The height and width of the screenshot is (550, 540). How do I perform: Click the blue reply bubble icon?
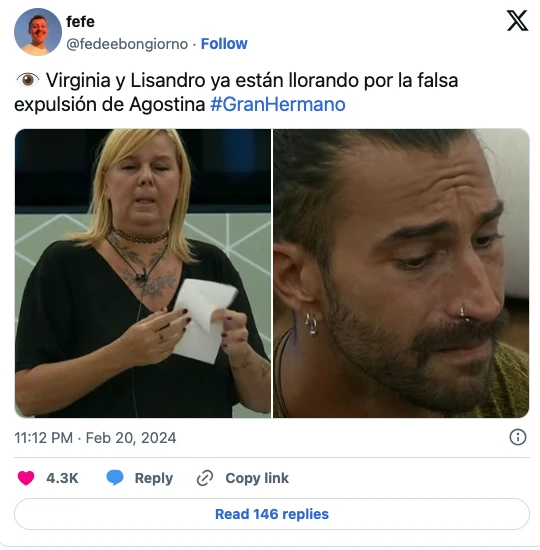(x=115, y=478)
